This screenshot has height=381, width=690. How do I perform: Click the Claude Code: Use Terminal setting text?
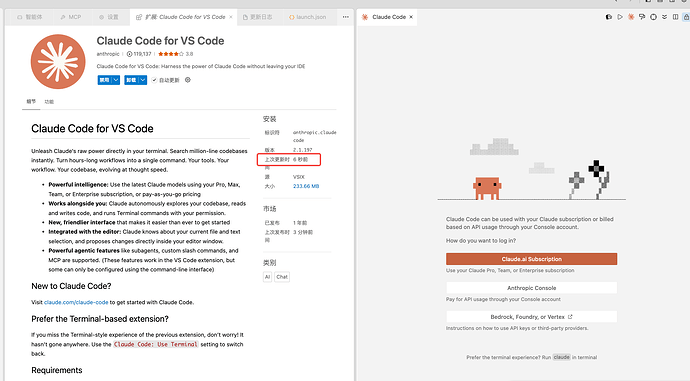tap(156, 344)
